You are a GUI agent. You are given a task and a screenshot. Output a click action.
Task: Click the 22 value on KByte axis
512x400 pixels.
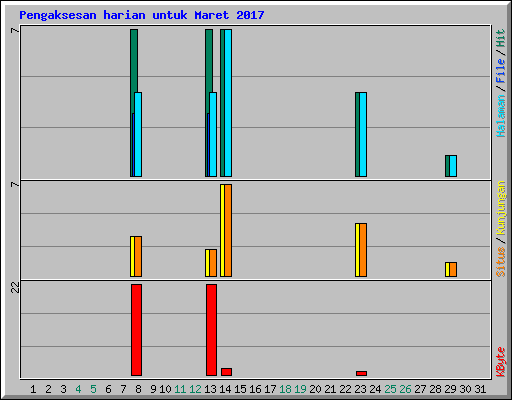coord(15,287)
